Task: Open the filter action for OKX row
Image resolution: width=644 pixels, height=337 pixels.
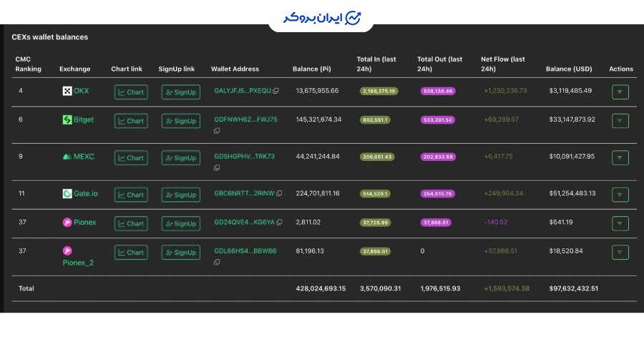Action: pos(620,92)
